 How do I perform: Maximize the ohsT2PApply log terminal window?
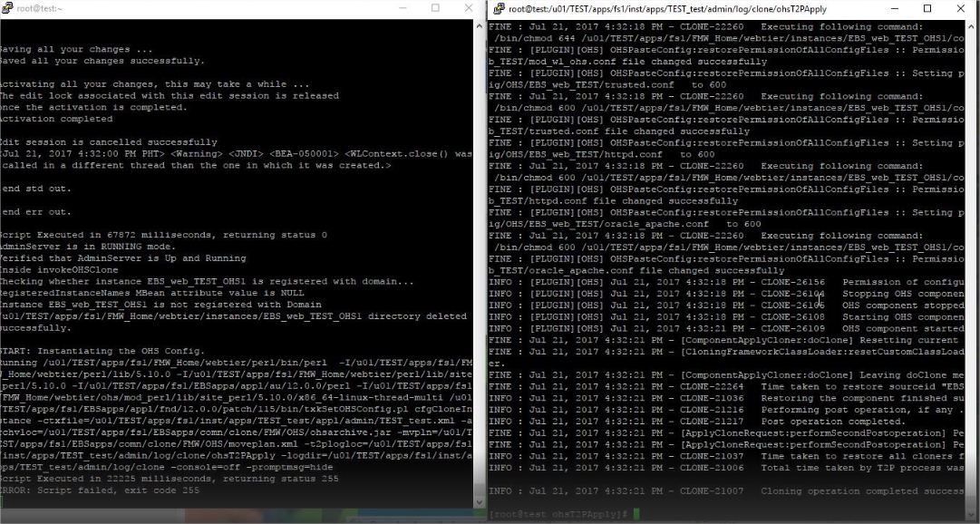pos(927,8)
